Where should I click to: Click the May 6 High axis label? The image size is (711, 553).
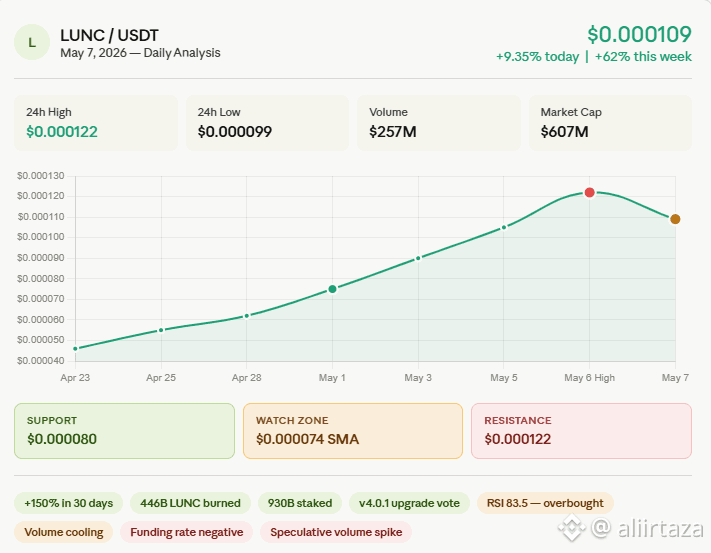pyautogui.click(x=589, y=378)
